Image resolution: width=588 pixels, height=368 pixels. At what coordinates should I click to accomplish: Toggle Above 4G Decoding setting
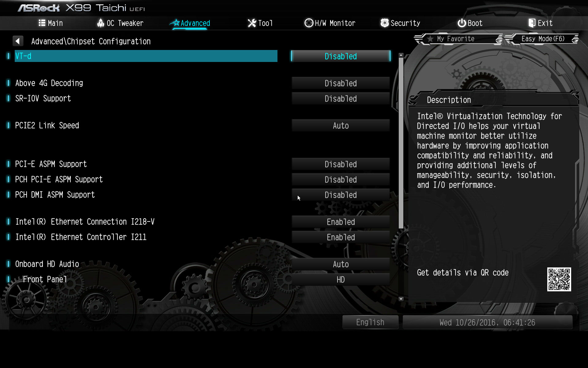tap(340, 83)
